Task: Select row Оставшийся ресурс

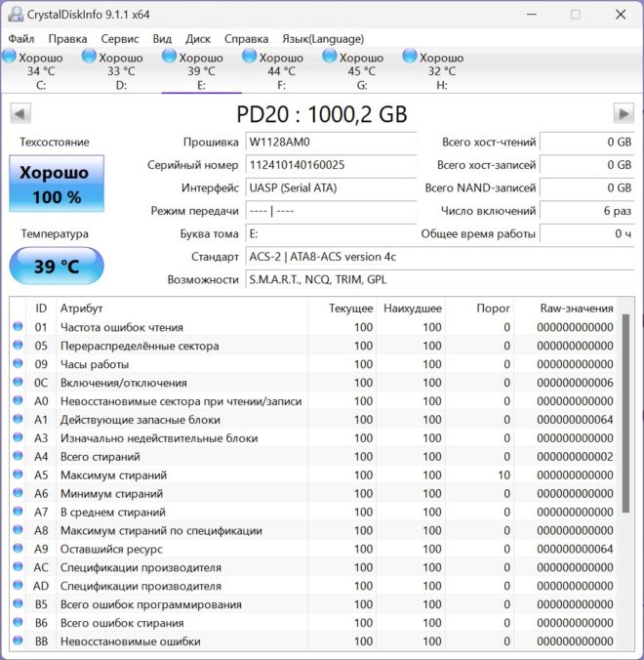Action: (x=313, y=549)
